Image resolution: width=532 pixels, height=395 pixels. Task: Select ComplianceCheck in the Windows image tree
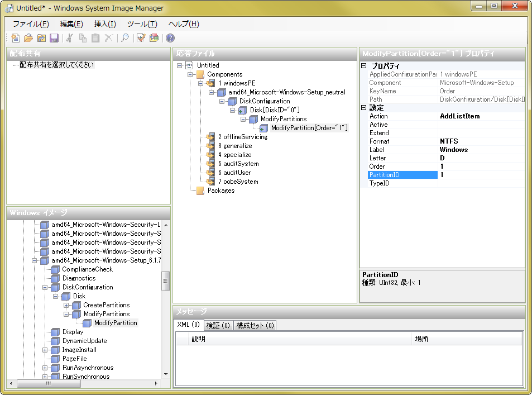point(87,269)
